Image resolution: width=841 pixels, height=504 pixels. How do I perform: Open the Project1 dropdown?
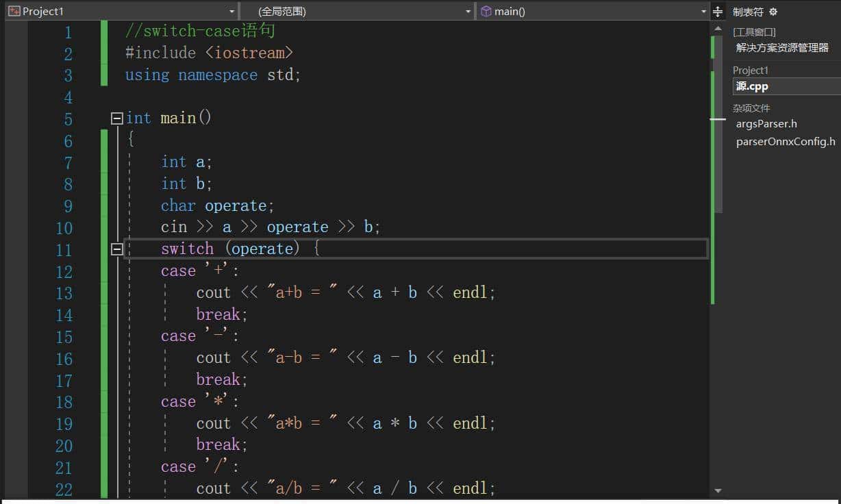click(x=231, y=11)
